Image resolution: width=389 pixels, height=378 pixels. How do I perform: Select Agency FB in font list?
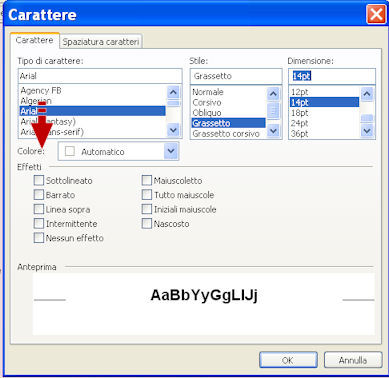[93, 91]
